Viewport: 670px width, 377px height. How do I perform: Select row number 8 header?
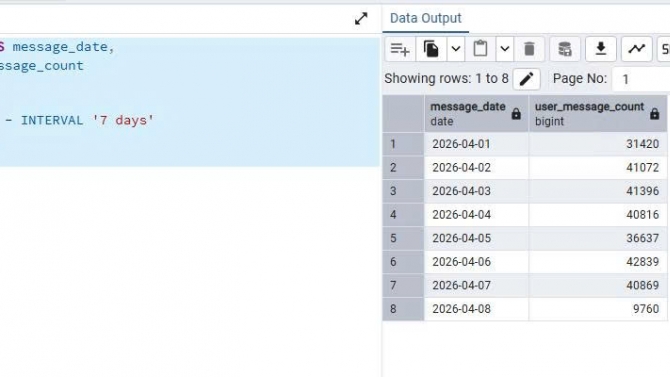pyautogui.click(x=403, y=309)
